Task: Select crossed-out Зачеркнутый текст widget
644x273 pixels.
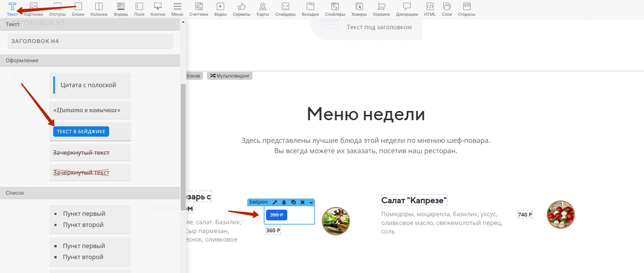Action: 90,173
